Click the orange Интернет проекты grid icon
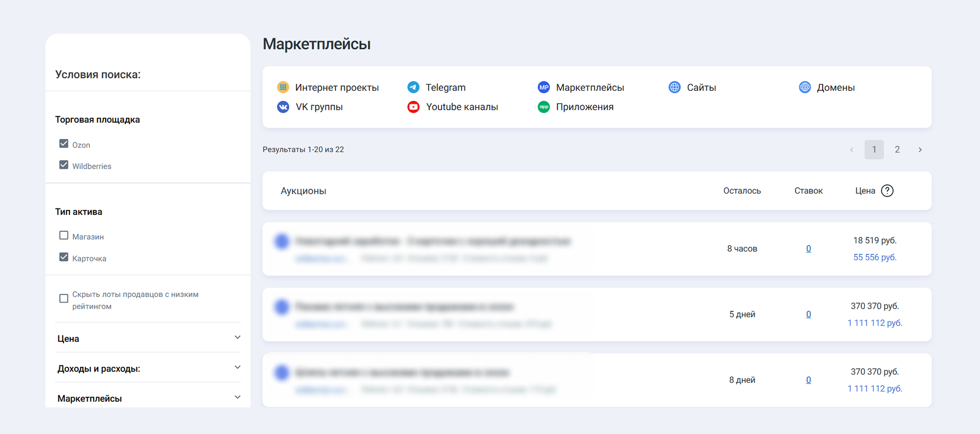980x434 pixels. point(283,87)
